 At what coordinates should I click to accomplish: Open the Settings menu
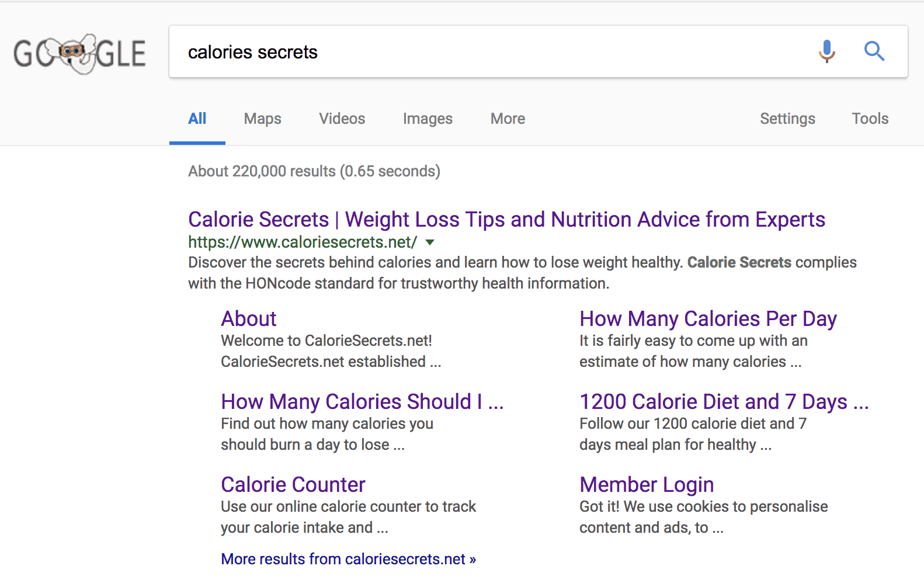[787, 119]
